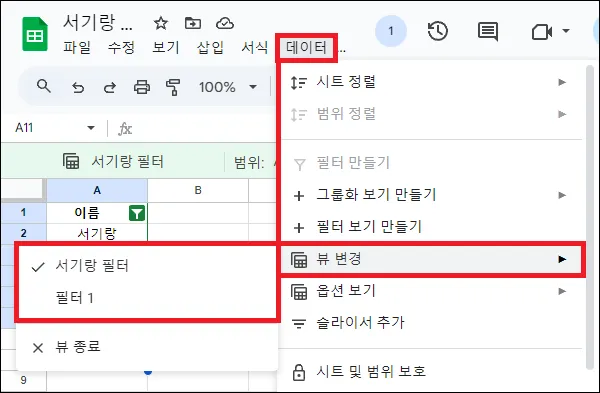Select column A header

tap(97, 190)
